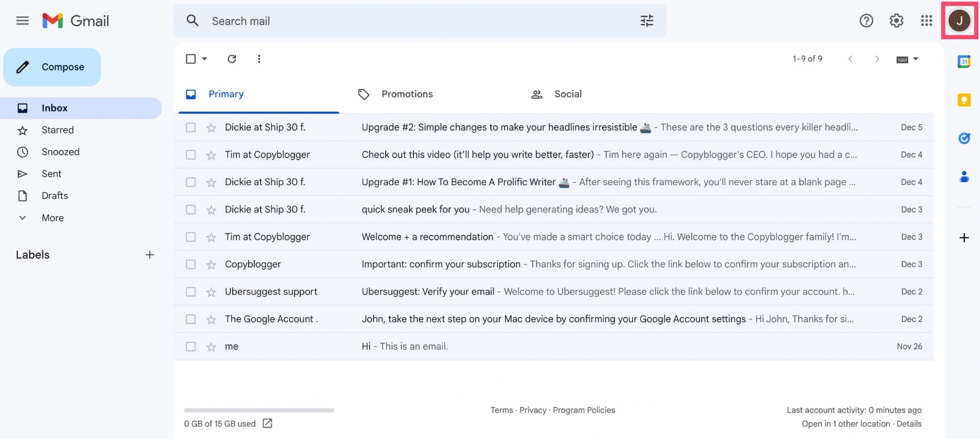The width and height of the screenshot is (980, 439).
Task: Open Google Keep side panel icon
Action: 964,100
